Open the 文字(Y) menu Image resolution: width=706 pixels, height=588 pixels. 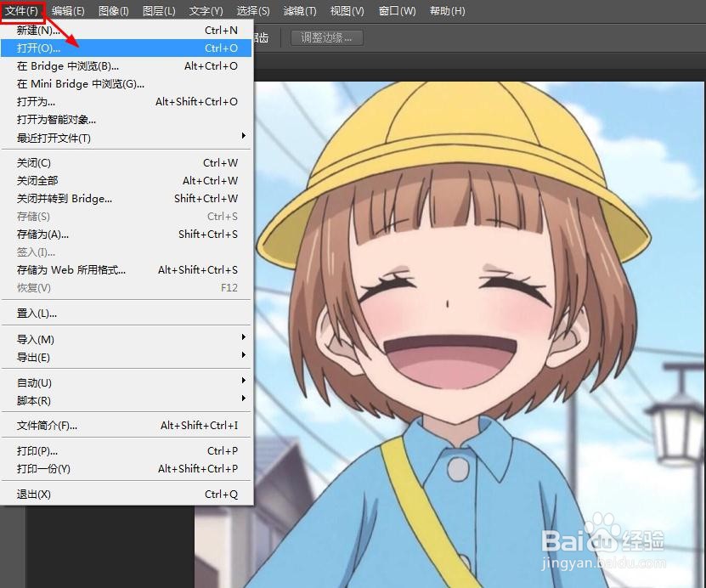pyautogui.click(x=206, y=10)
